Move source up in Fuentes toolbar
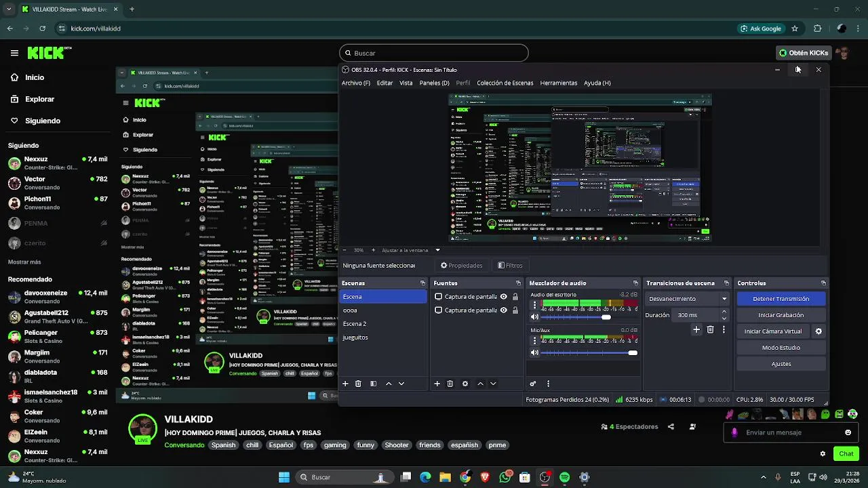Screen dimensions: 868x488 [480, 384]
